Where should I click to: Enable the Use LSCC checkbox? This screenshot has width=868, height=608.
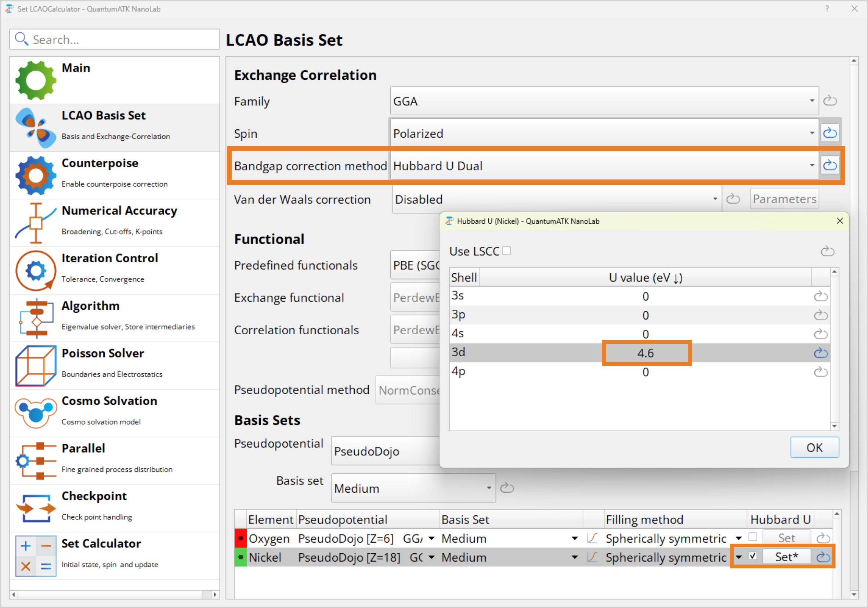coord(507,251)
